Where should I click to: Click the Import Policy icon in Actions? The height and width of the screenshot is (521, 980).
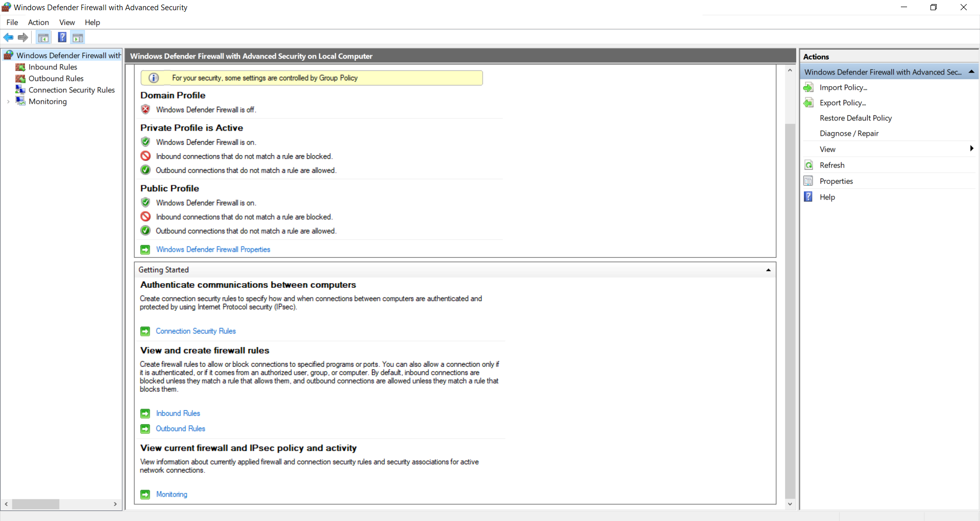coord(808,88)
